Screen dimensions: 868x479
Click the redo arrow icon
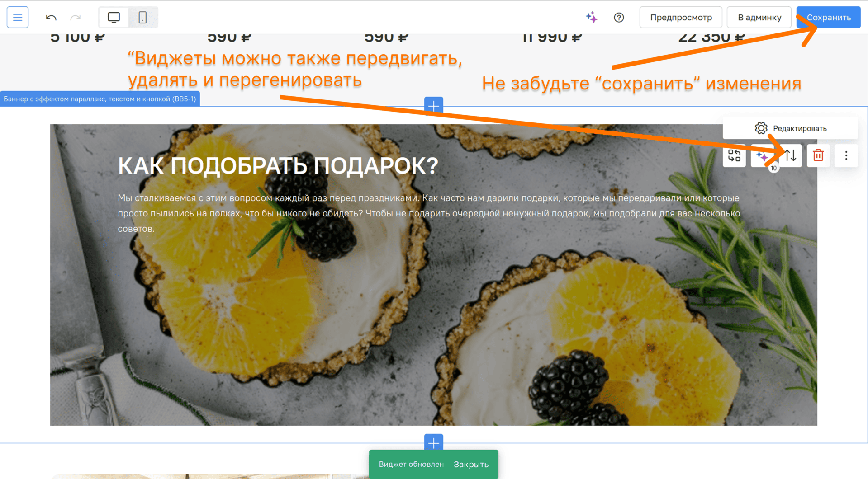(x=76, y=18)
